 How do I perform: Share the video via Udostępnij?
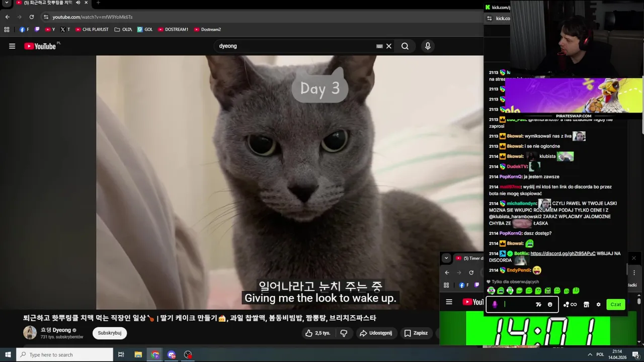tap(376, 333)
